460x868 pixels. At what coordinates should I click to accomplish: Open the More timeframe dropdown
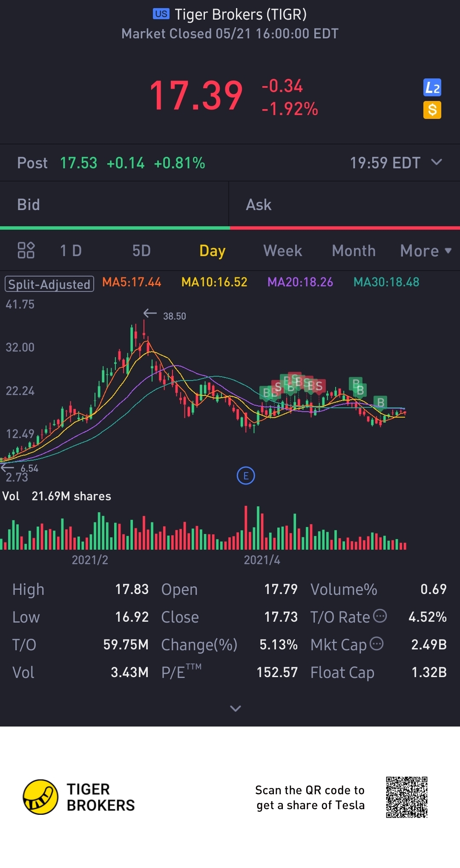[426, 251]
